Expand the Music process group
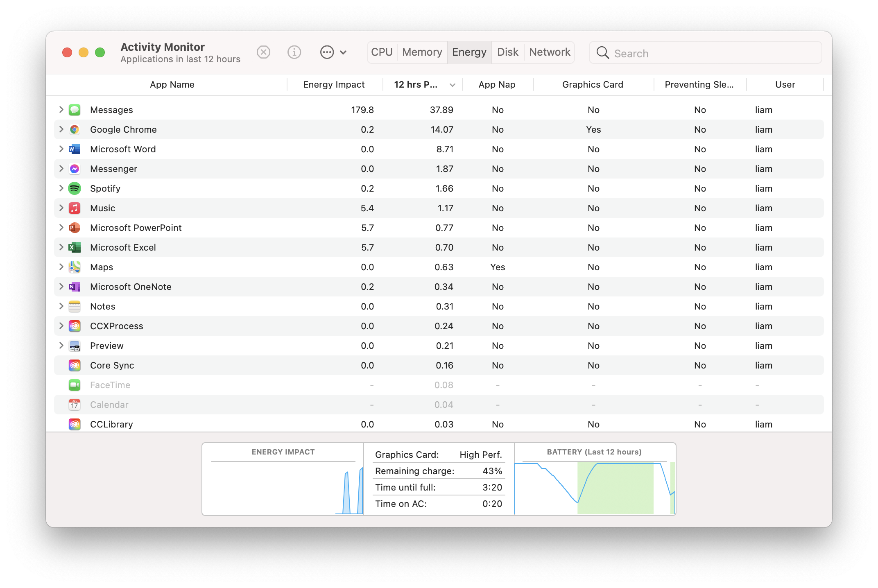Viewport: 878px width, 588px height. pyautogui.click(x=61, y=208)
